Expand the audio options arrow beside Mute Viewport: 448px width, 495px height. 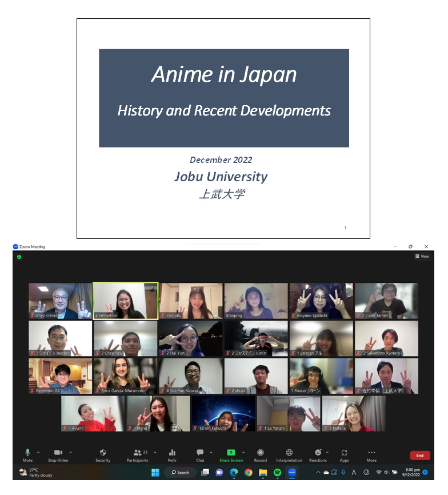(38, 452)
